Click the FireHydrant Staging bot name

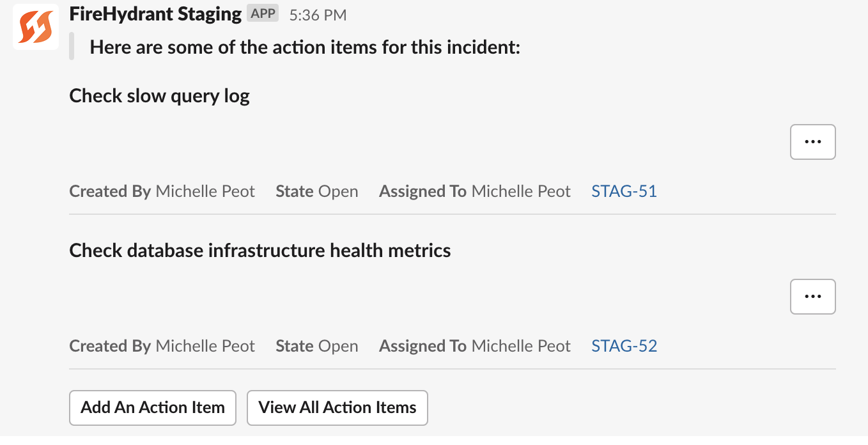coord(153,13)
